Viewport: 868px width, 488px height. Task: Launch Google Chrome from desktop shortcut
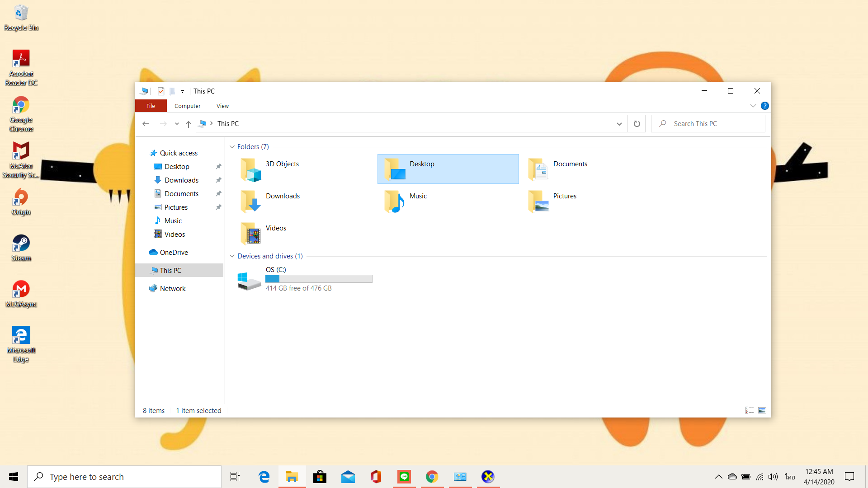click(21, 114)
